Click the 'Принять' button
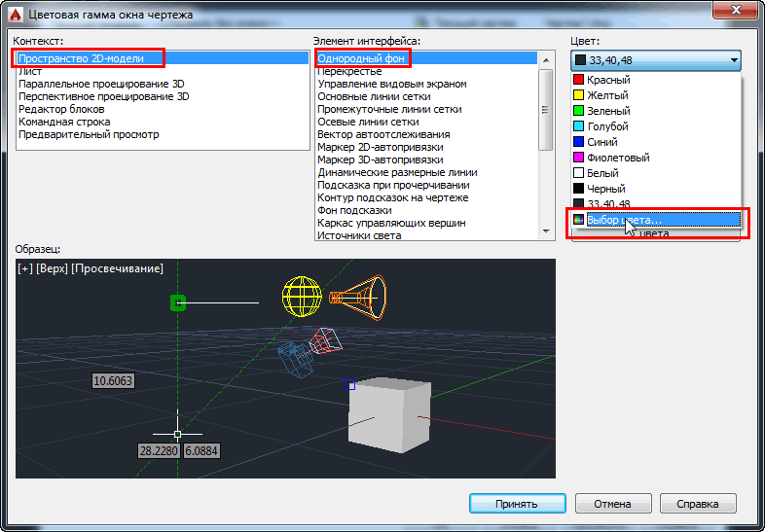This screenshot has width=765, height=532. coord(517,504)
